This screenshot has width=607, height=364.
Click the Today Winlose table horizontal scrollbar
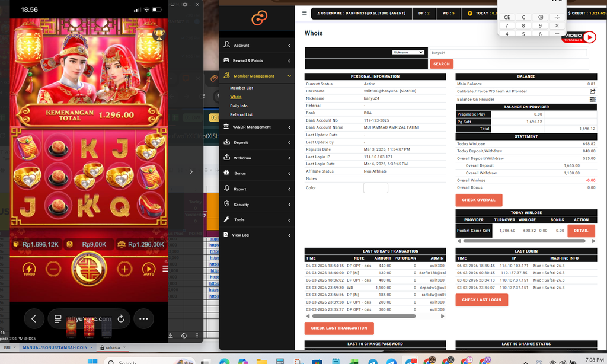(524, 241)
